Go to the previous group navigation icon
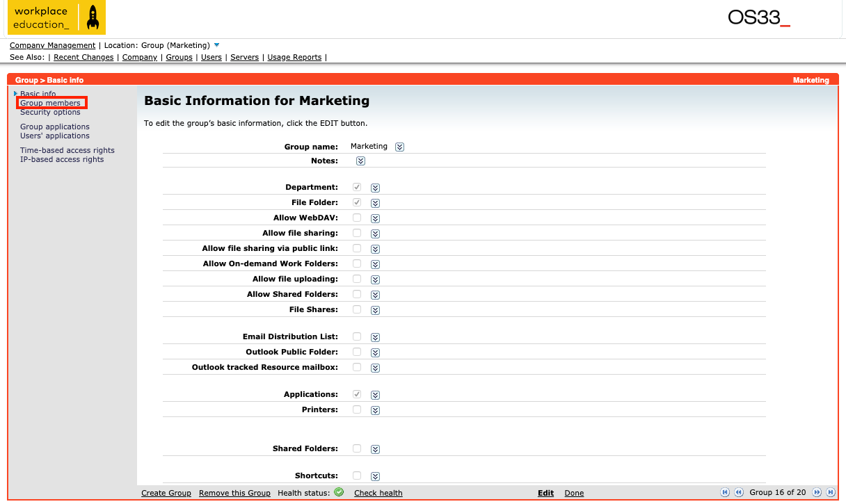846x504 pixels. 739,492
